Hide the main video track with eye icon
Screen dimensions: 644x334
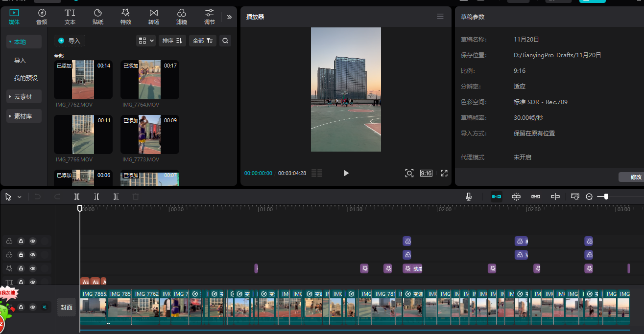(33, 307)
